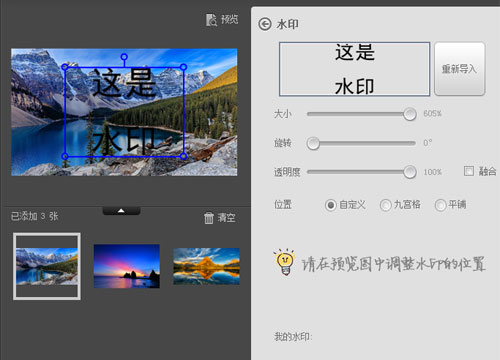Select the 自定义 position radio button
This screenshot has height=360, width=500.
(331, 205)
